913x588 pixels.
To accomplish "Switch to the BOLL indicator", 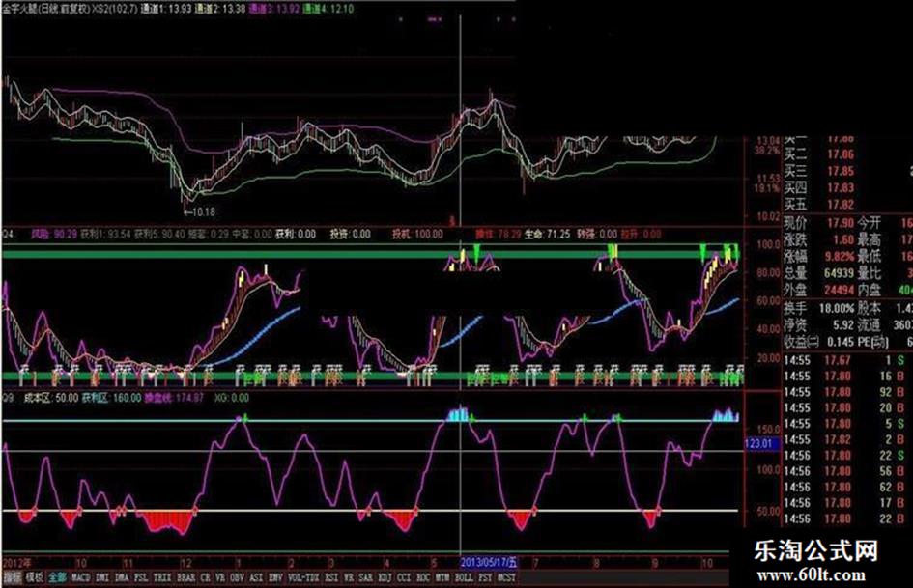I will (464, 577).
